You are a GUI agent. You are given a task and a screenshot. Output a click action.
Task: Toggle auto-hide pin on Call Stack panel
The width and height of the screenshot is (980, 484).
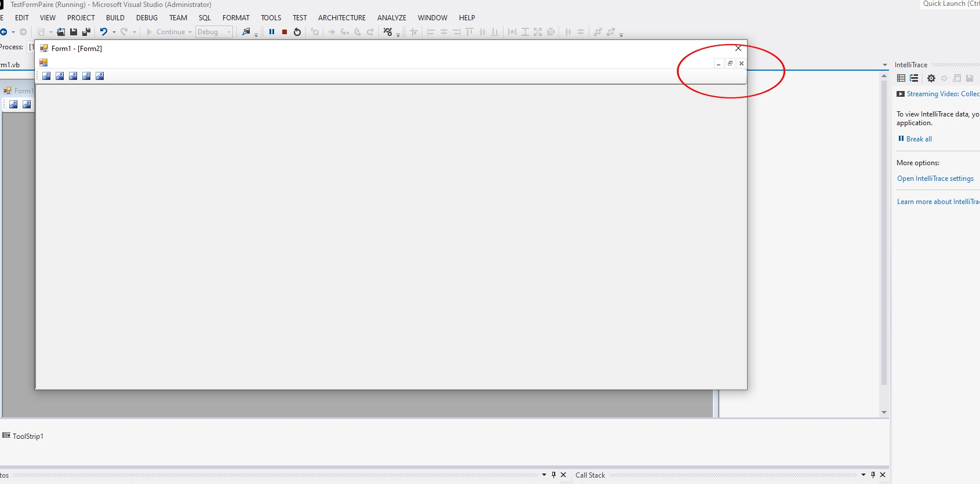873,475
